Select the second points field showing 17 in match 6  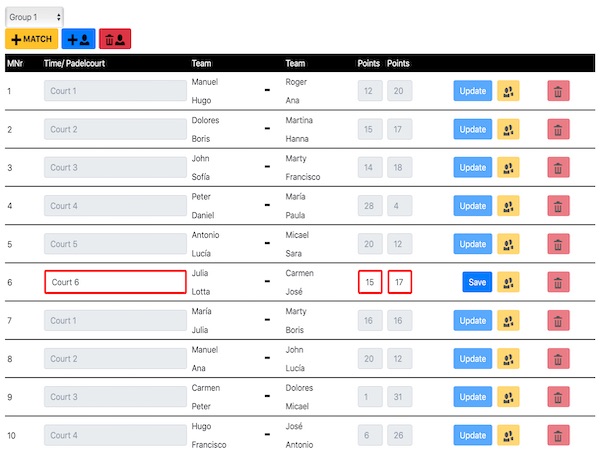click(x=400, y=282)
